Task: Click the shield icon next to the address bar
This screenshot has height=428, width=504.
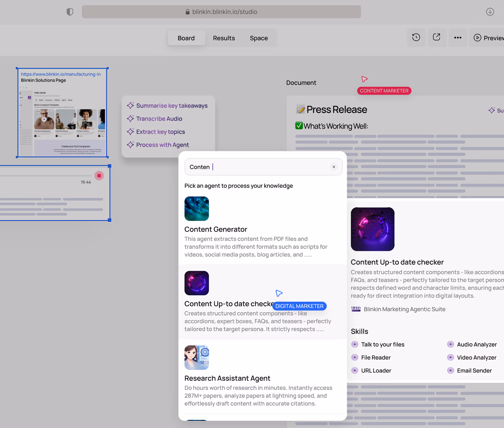Action: pyautogui.click(x=70, y=12)
